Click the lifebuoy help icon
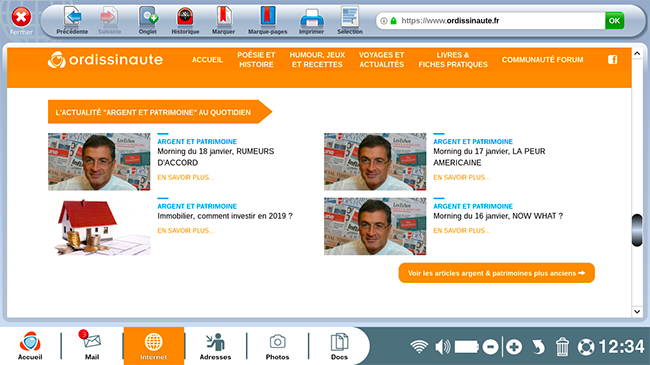This screenshot has height=365, width=650. point(586,347)
